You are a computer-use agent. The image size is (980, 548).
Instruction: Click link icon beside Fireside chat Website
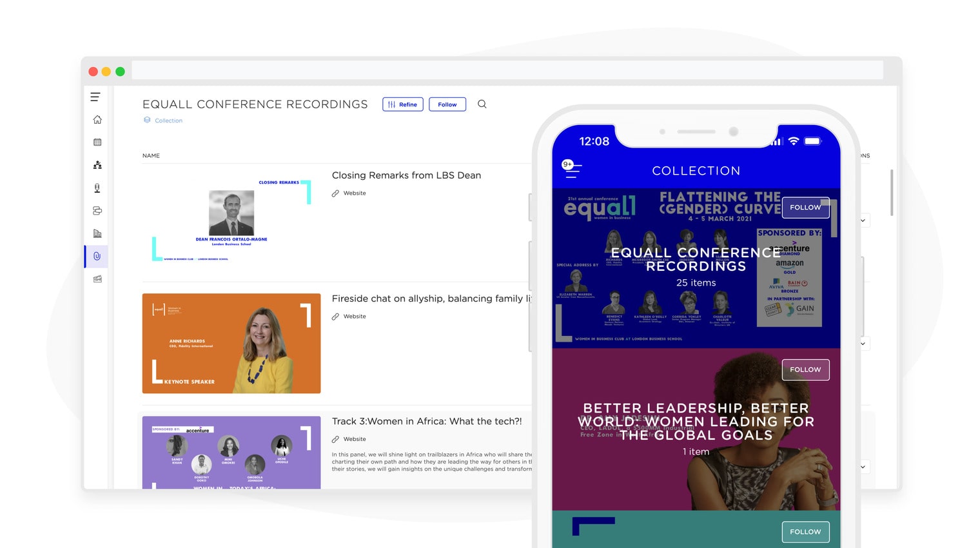tap(335, 317)
